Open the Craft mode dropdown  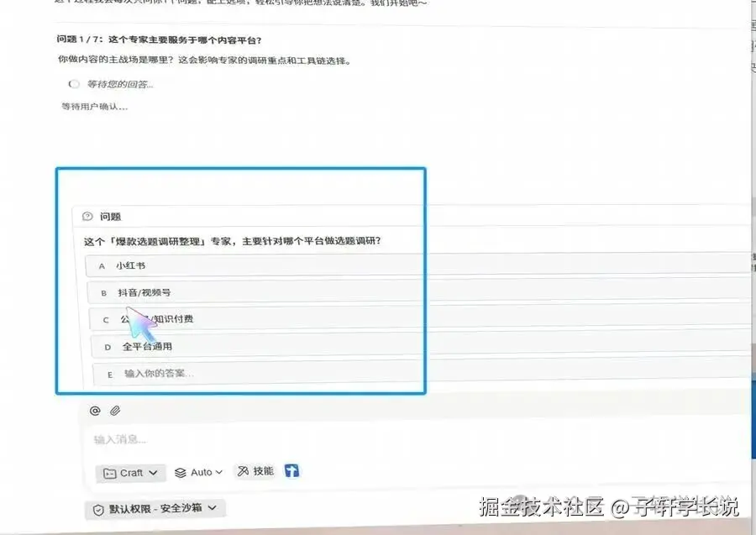(131, 473)
